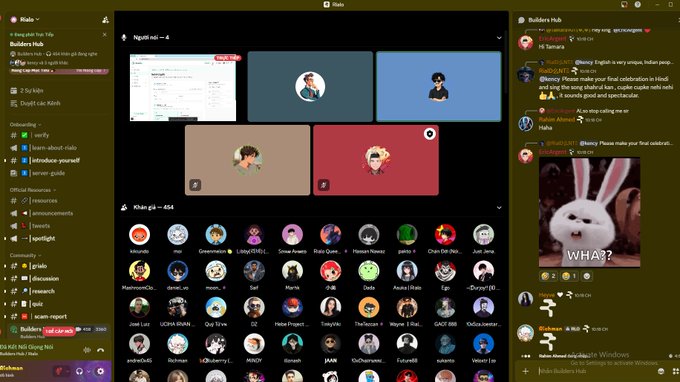Disconnect from voice with the hang-up icon
Viewport: 680px width, 382px height.
pyautogui.click(x=101, y=350)
